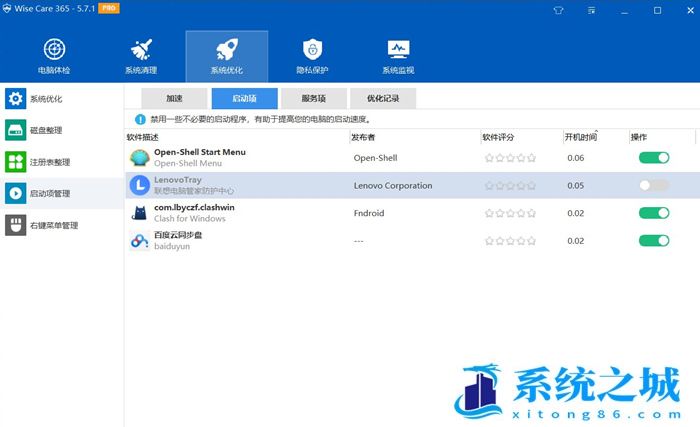Enable the LenovoTray startup toggle
The height and width of the screenshot is (427, 700).
(653, 185)
